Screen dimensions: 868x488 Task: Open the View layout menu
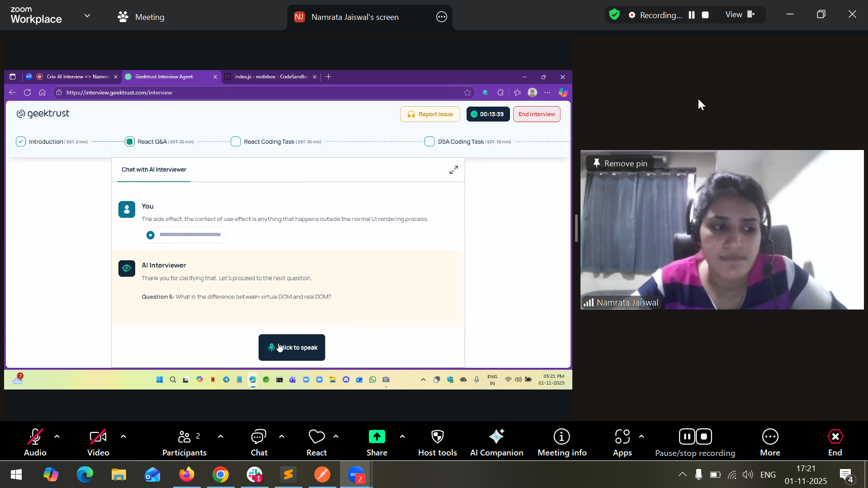tap(740, 14)
